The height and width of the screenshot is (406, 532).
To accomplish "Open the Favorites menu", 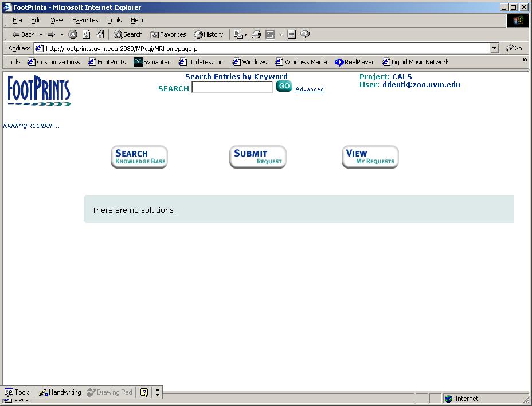I will [85, 20].
